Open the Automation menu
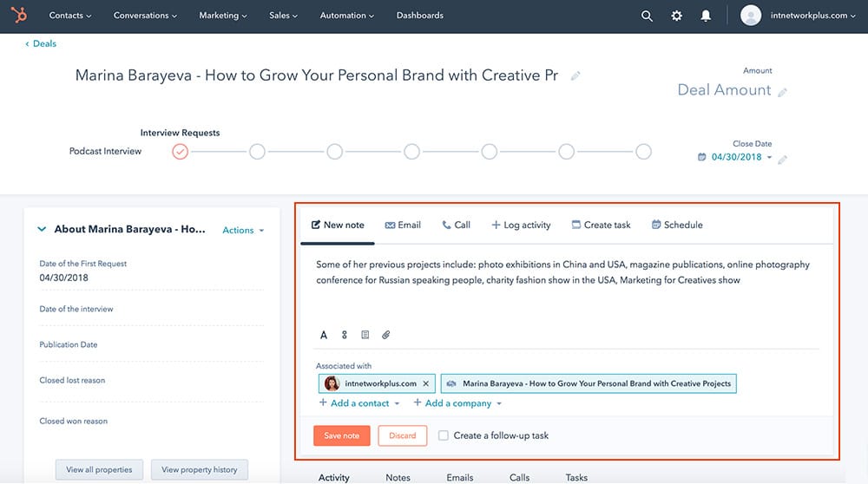Screen dimensions: 868x484 [347, 16]
